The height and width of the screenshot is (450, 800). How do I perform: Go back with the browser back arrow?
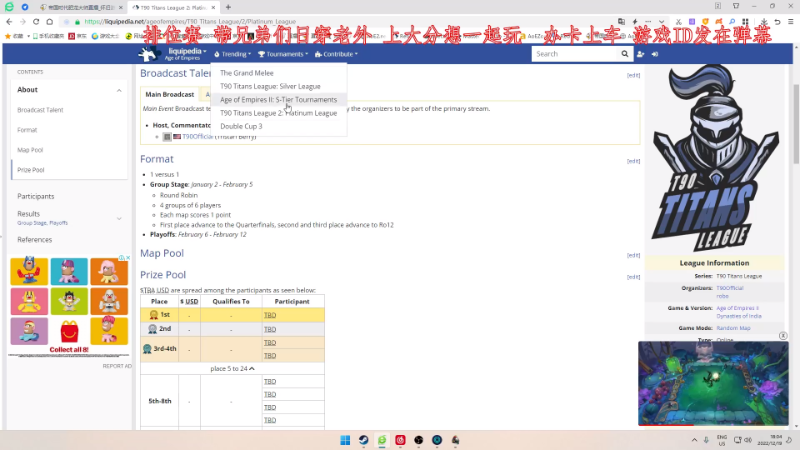(x=9, y=21)
